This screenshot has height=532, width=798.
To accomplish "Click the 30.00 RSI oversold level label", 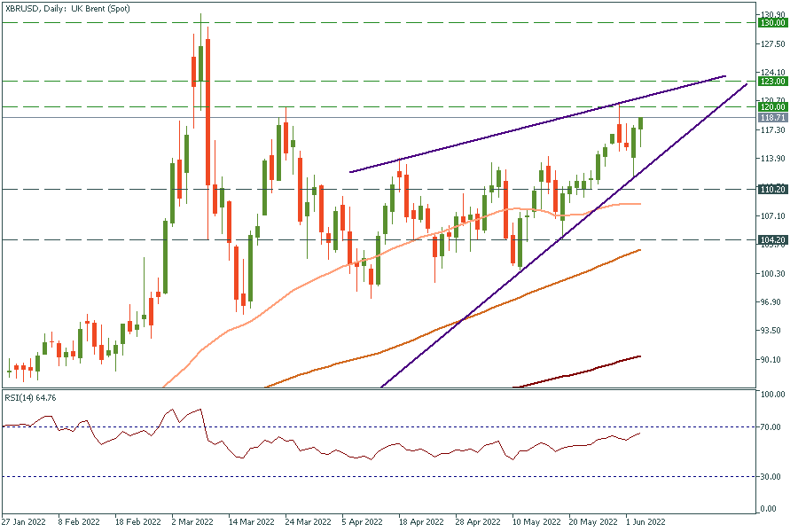I will coord(771,477).
